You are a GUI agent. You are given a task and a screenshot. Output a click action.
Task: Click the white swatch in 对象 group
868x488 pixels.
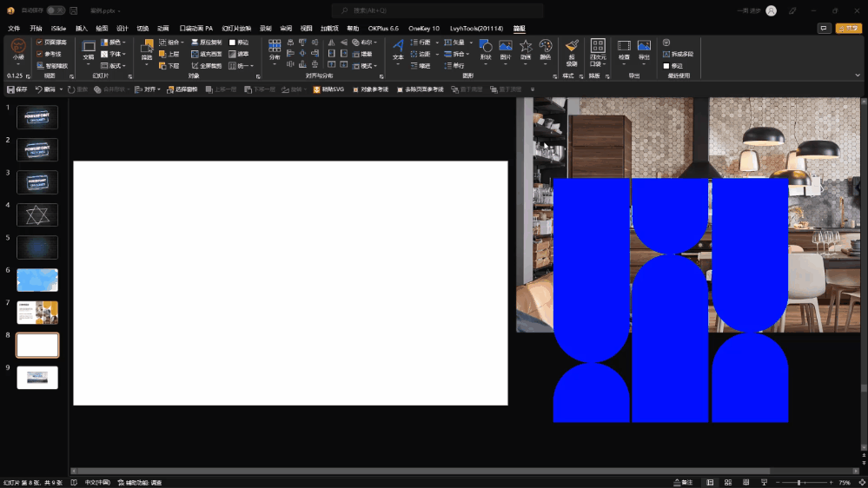(233, 42)
